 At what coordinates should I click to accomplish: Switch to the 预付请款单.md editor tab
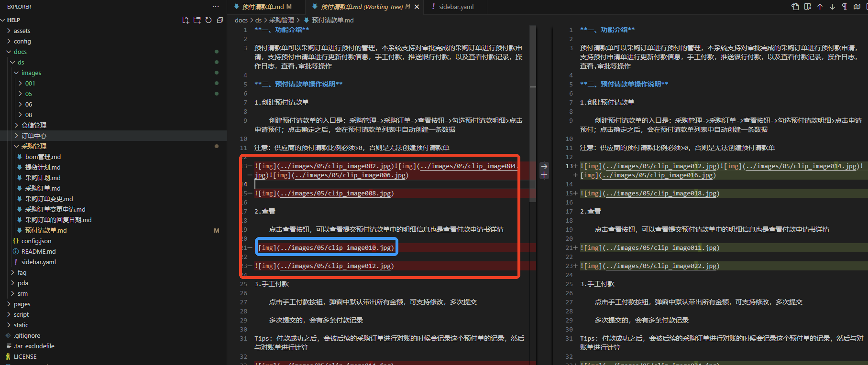coord(263,7)
